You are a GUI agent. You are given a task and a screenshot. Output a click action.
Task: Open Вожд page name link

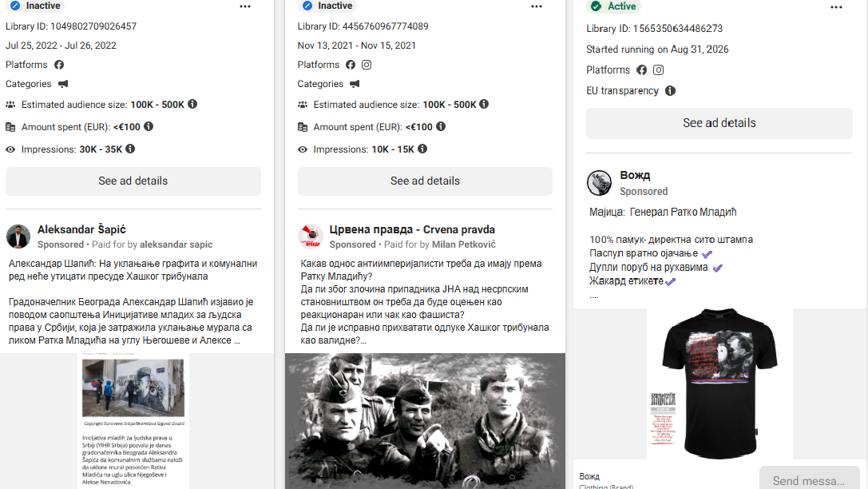(635, 175)
